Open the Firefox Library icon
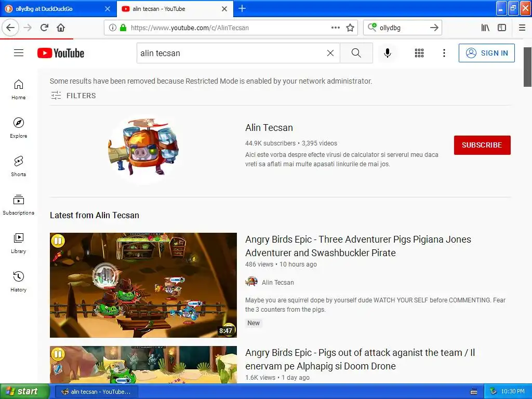 [486, 28]
